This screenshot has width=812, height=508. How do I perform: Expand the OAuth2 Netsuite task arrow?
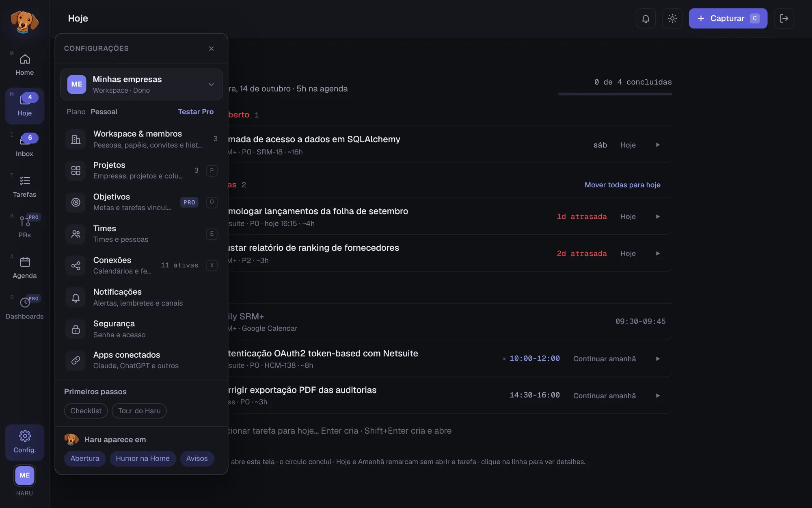[658, 359]
